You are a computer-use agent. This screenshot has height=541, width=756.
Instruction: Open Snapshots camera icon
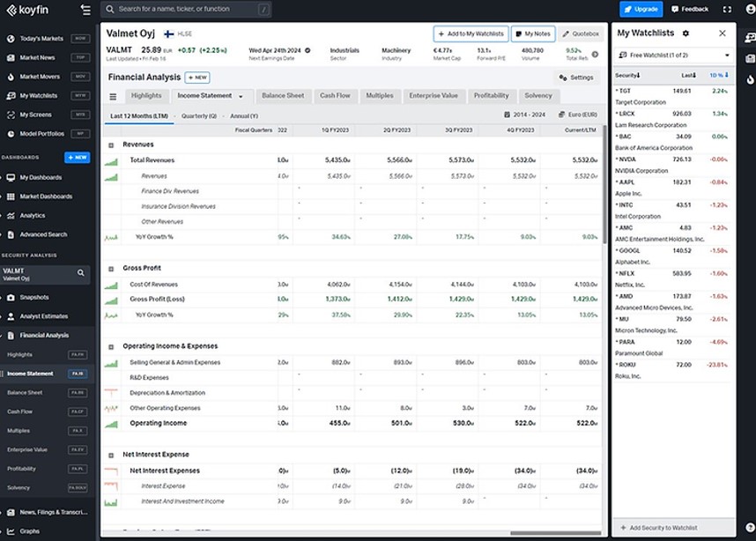click(11, 298)
